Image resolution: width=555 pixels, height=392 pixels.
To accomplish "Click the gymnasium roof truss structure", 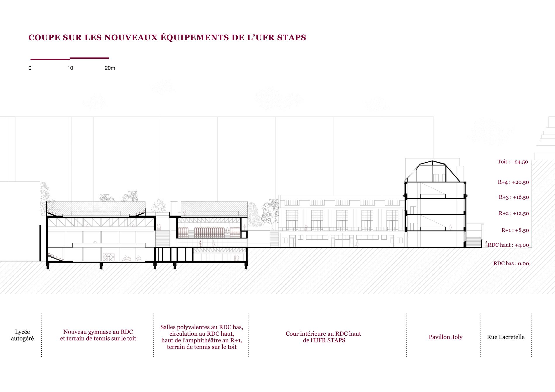I will point(101,223).
